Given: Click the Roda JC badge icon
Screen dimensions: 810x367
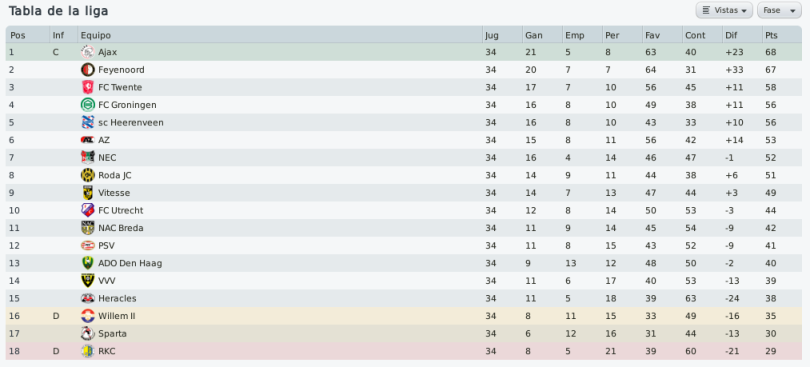Looking at the screenshot, I should pyautogui.click(x=88, y=175).
